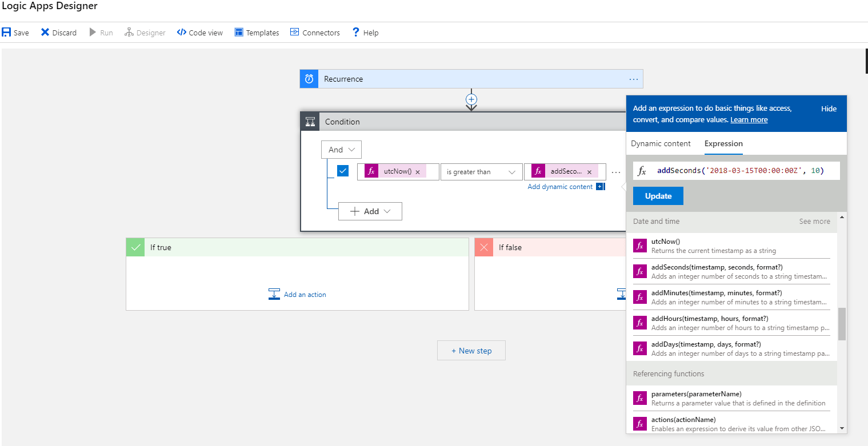Click See more for Date and time
The width and height of the screenshot is (868, 446).
point(815,222)
